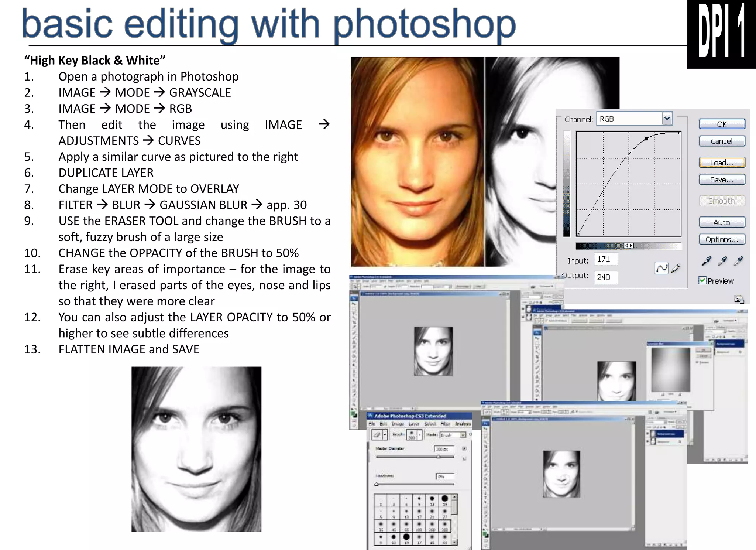Click the Master Diameter slider handle
Viewport: 756px width, 550px height.
[439, 457]
